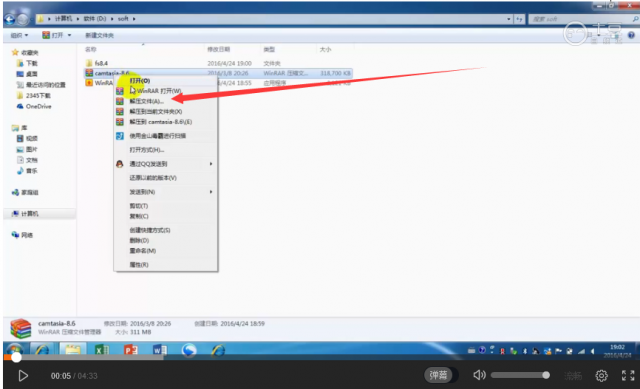Screen dimensions: 640x389
Task: Mute the video with the speaker icon
Action: pos(479,375)
